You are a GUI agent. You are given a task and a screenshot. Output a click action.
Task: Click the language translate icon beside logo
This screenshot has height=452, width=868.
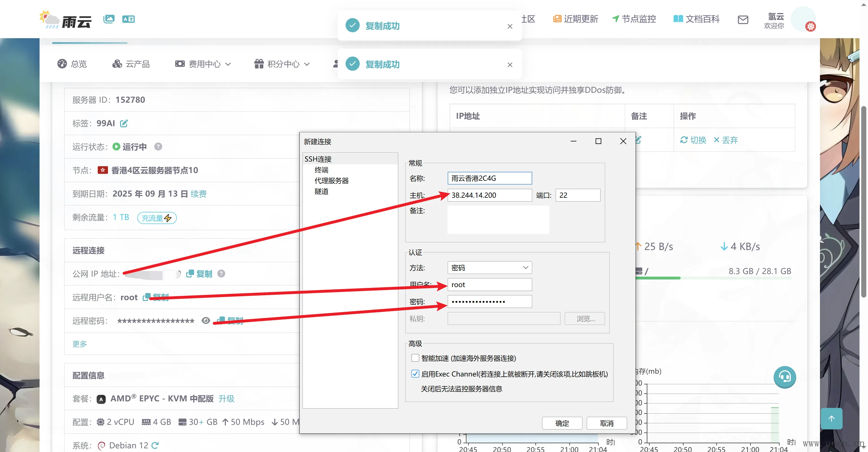(x=128, y=19)
